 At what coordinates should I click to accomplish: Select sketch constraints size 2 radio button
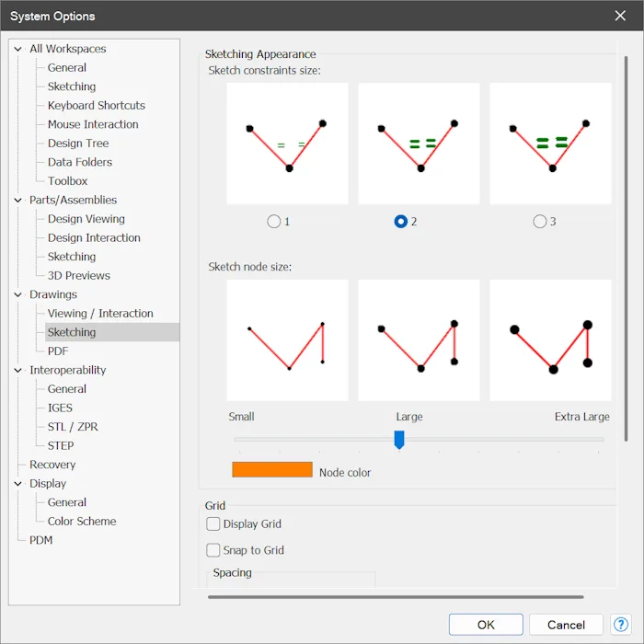pos(401,222)
